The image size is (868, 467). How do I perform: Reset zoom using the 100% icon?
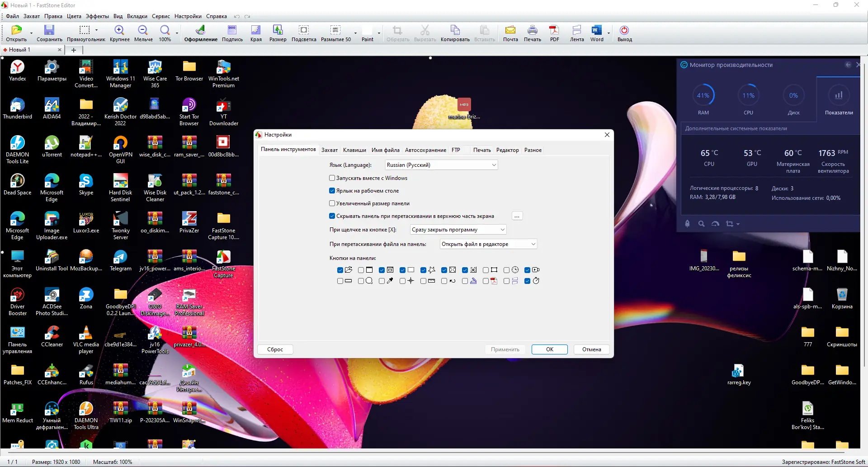165,33
